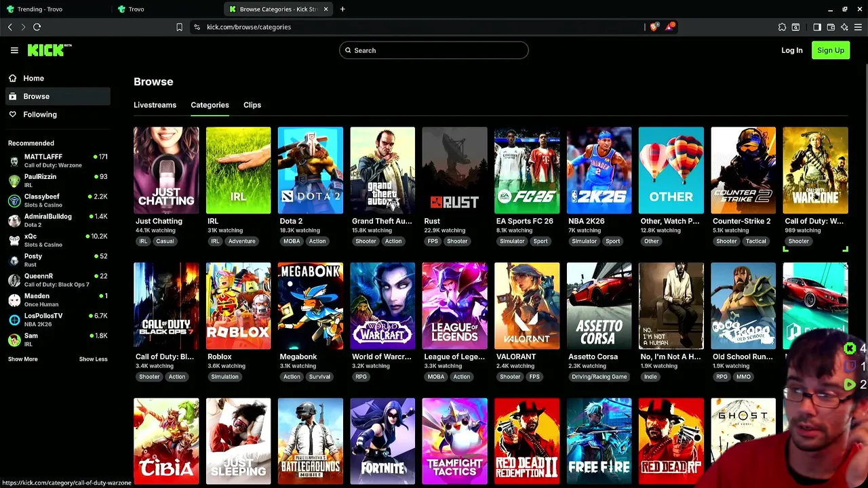Open PaulRizzin recommended channel

(x=58, y=180)
